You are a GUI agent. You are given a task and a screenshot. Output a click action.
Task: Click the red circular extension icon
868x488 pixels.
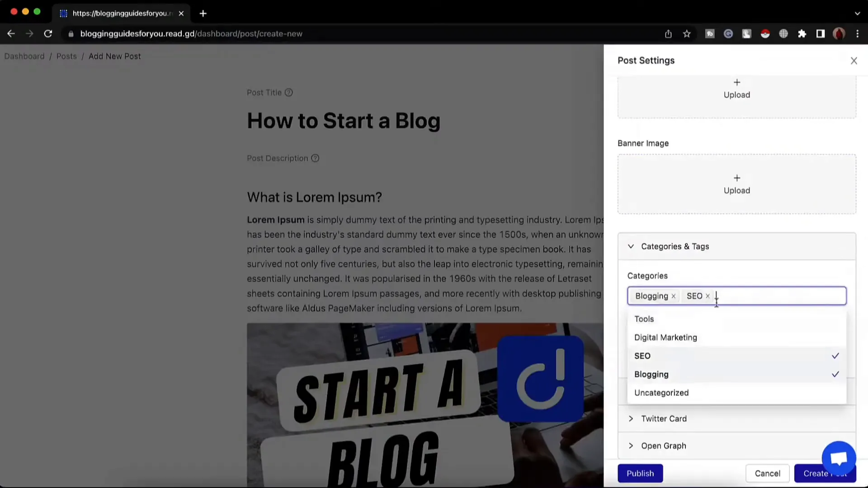click(x=765, y=34)
